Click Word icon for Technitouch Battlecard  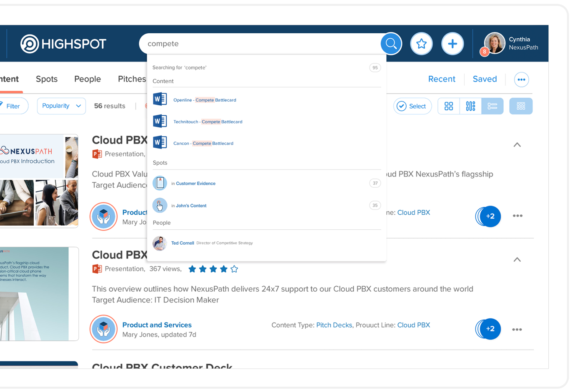160,121
